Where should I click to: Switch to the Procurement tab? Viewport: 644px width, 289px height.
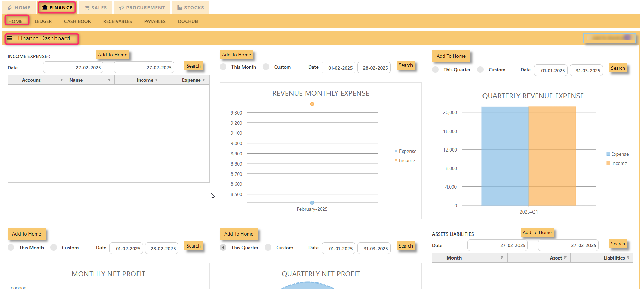click(142, 8)
